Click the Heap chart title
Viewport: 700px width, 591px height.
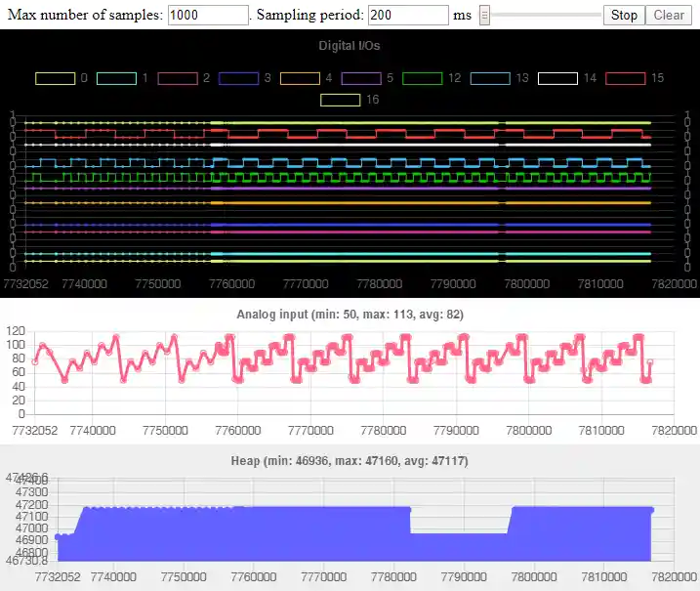(x=350, y=459)
